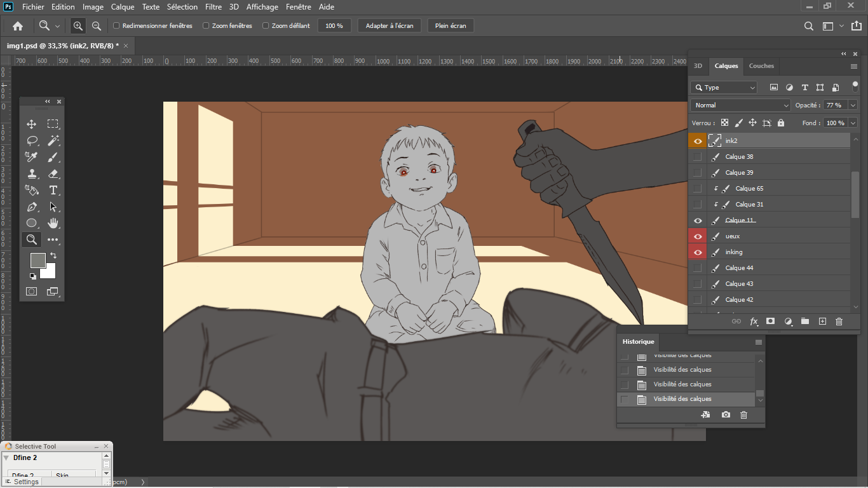Show the Calque 38 layer
The width and height of the screenshot is (868, 488).
tap(698, 157)
